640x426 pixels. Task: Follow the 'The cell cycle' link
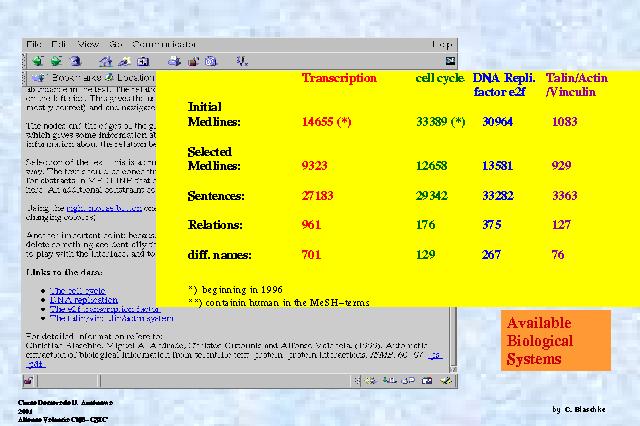click(x=75, y=289)
